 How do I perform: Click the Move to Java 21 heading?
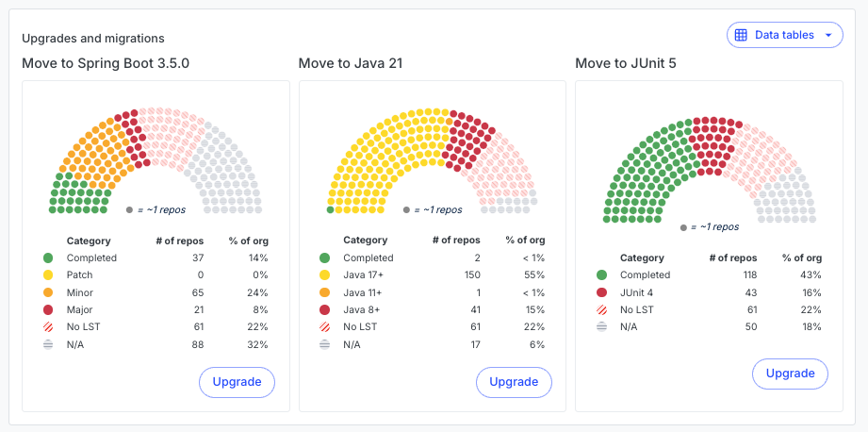coord(351,64)
